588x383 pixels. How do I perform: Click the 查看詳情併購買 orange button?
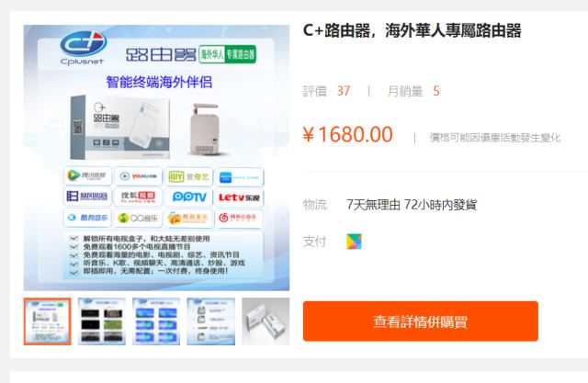[x=421, y=321]
